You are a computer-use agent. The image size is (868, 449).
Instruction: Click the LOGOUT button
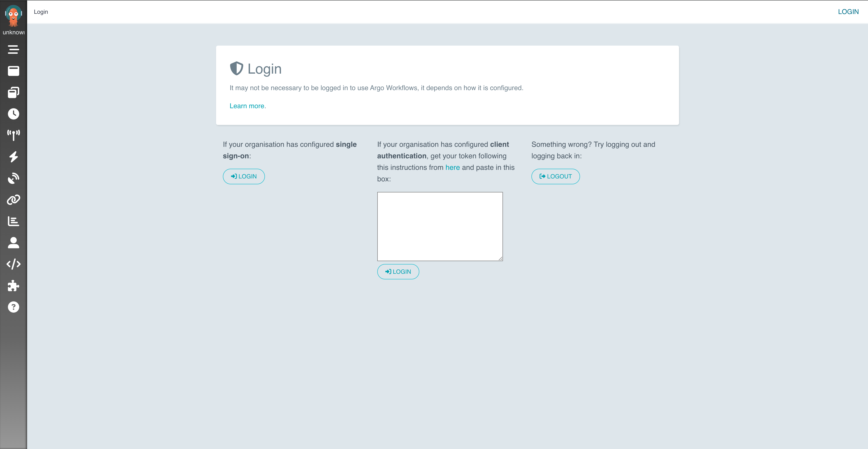point(555,176)
